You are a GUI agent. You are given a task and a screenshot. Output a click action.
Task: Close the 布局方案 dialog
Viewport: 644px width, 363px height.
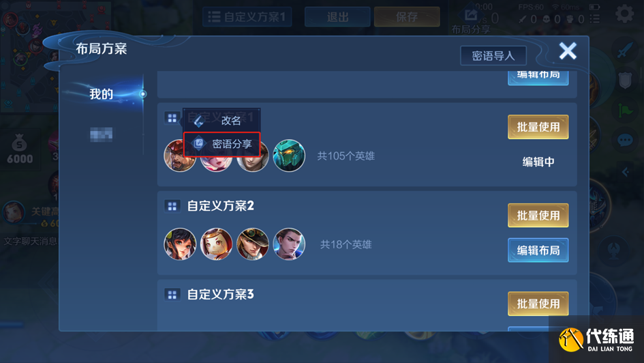[568, 51]
